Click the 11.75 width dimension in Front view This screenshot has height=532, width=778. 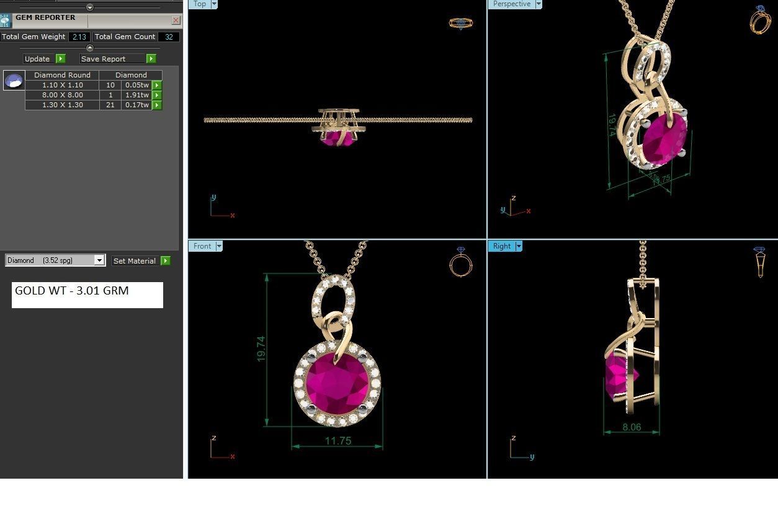pos(338,441)
